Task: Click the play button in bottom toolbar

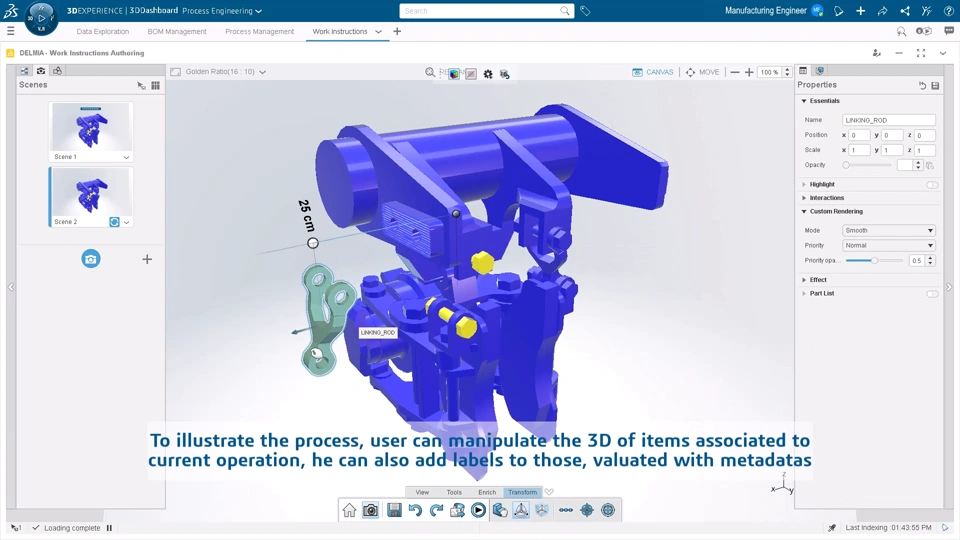Action: pyautogui.click(x=478, y=510)
